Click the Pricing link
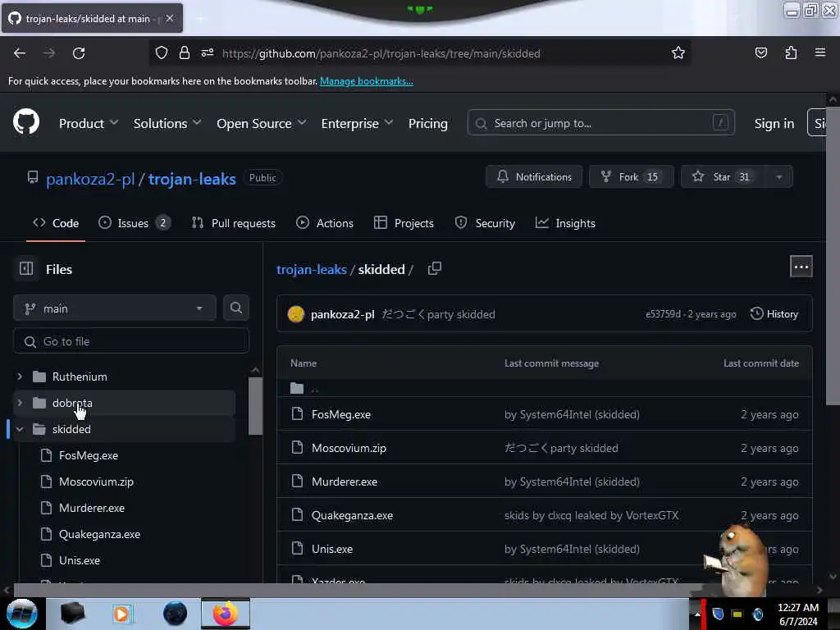The width and height of the screenshot is (840, 630). [x=427, y=123]
